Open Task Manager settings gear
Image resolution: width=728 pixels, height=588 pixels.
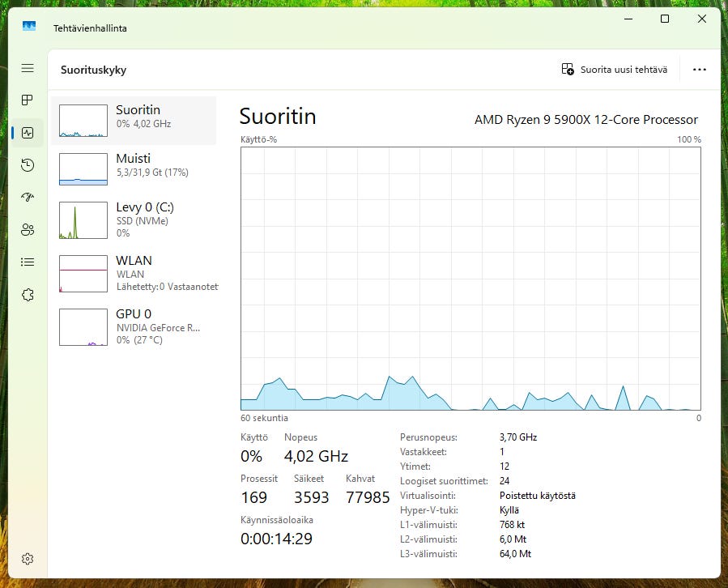point(28,558)
